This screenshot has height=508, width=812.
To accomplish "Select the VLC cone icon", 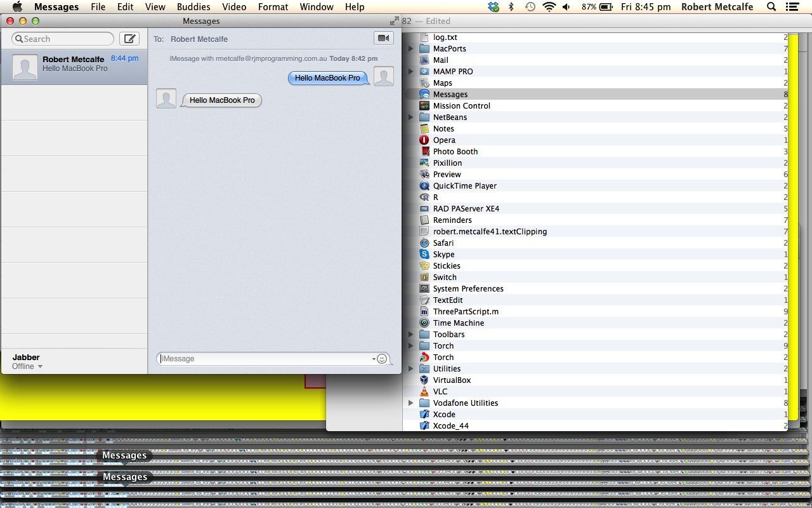I will tap(424, 391).
